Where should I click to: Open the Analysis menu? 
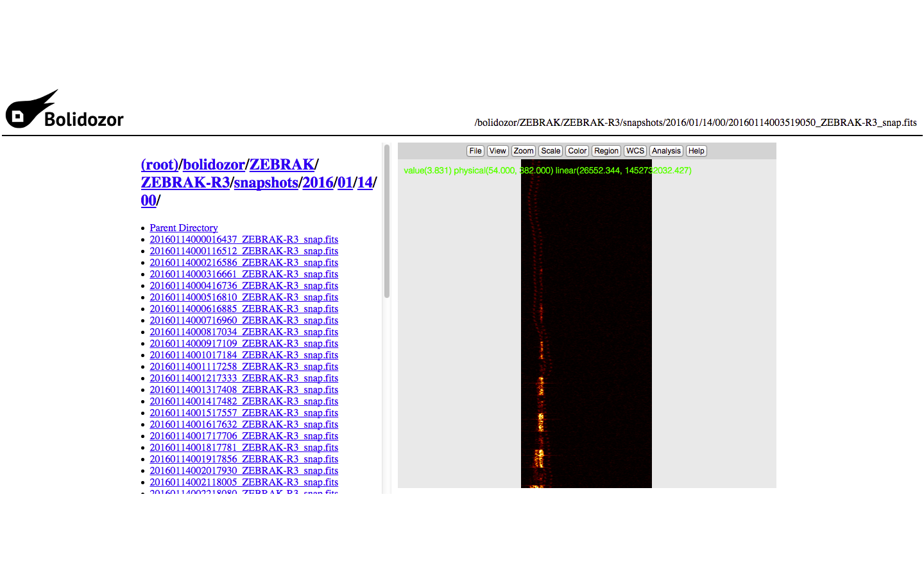[666, 151]
